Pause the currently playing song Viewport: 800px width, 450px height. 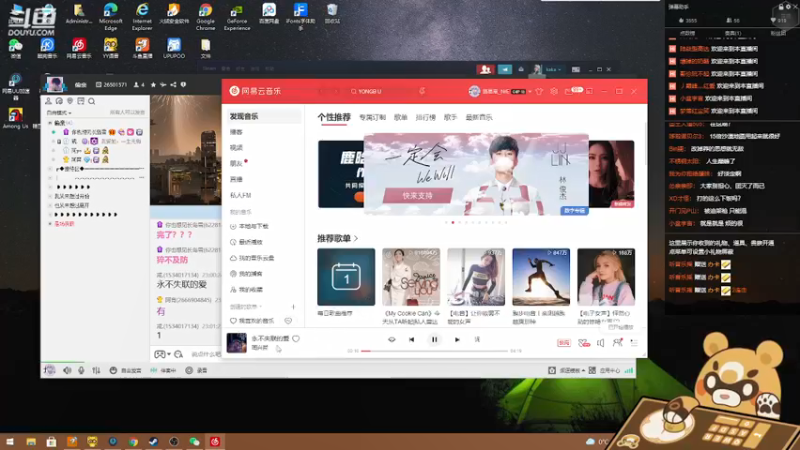pyautogui.click(x=434, y=339)
